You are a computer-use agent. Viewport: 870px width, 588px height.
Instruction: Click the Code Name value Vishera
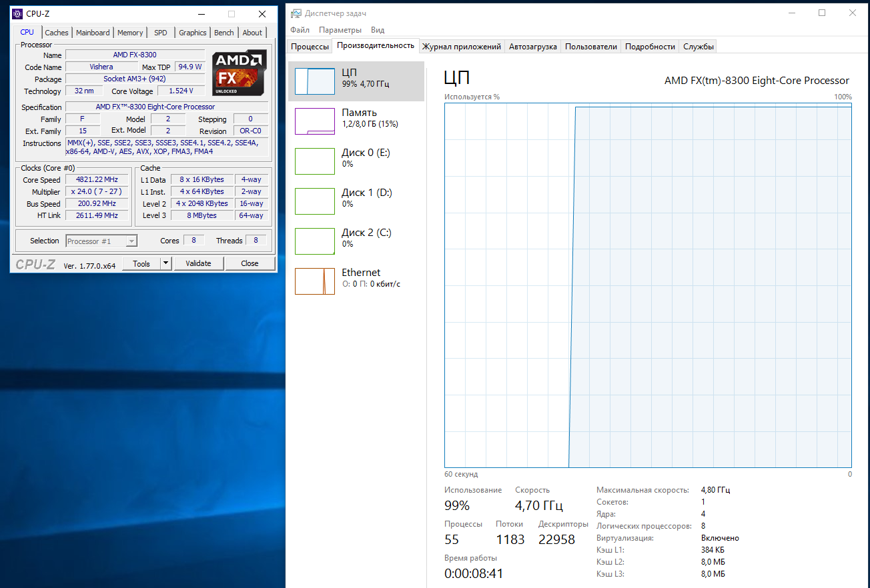tap(101, 67)
